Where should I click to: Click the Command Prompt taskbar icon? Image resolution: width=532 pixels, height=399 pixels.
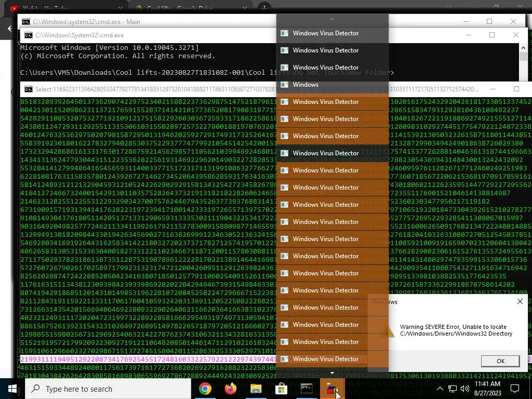[307, 389]
